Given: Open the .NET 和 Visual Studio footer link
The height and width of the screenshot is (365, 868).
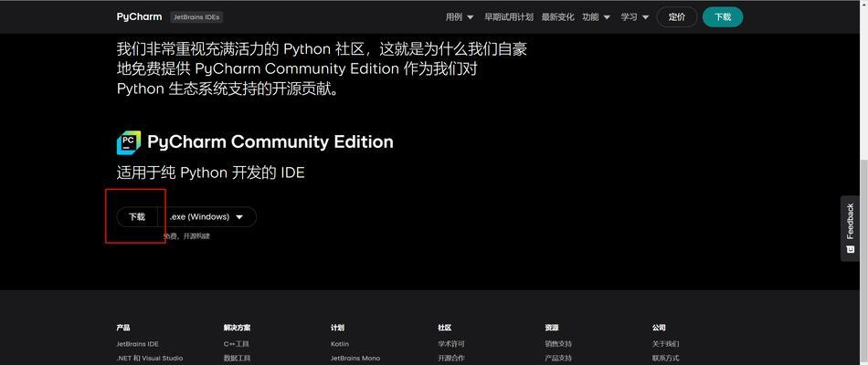Looking at the screenshot, I should coord(150,359).
